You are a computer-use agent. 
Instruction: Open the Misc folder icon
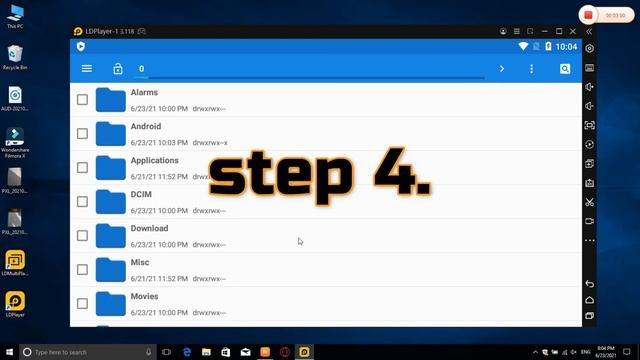coord(111,269)
